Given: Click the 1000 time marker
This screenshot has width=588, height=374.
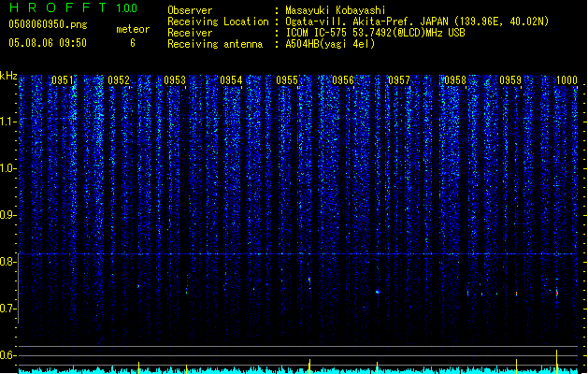Looking at the screenshot, I should [x=566, y=80].
